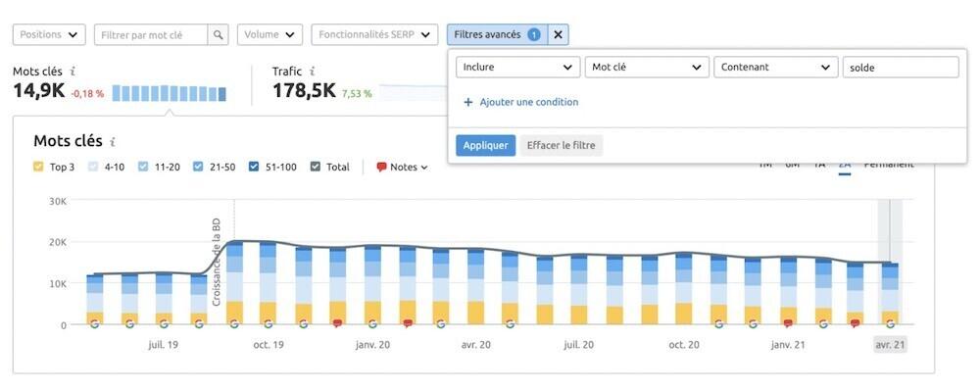Viewport: 980px width, 389px height.
Task: Click the 30K y-axis label
Action: (58, 201)
